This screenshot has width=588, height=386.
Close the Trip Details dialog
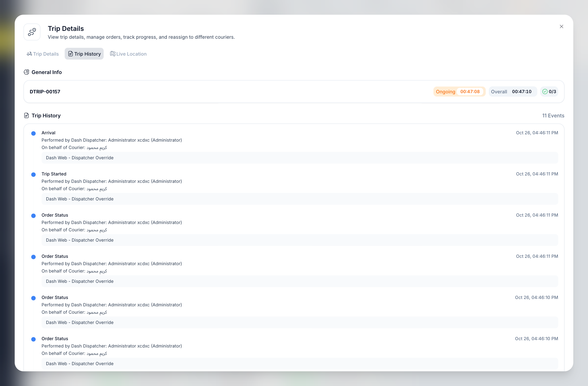click(561, 26)
